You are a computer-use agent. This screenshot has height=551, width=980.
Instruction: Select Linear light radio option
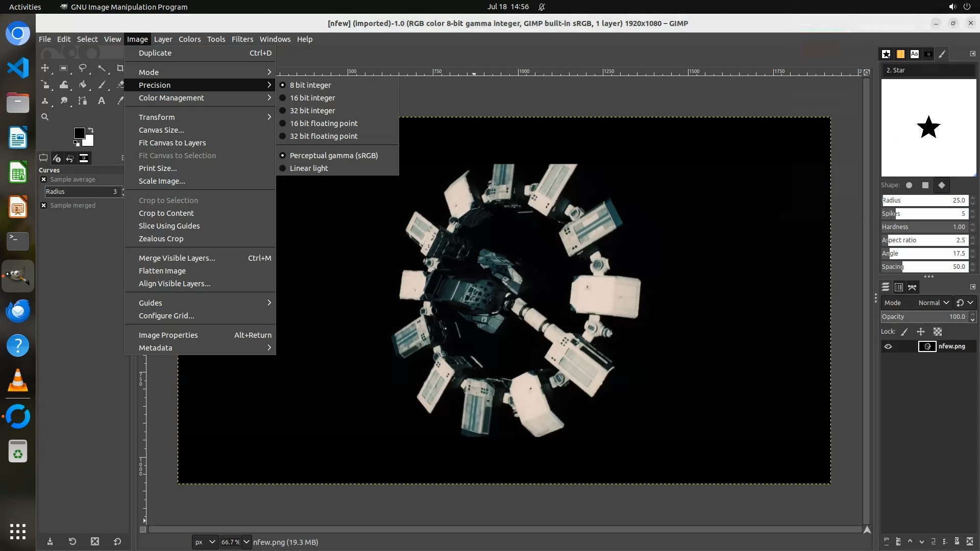309,168
